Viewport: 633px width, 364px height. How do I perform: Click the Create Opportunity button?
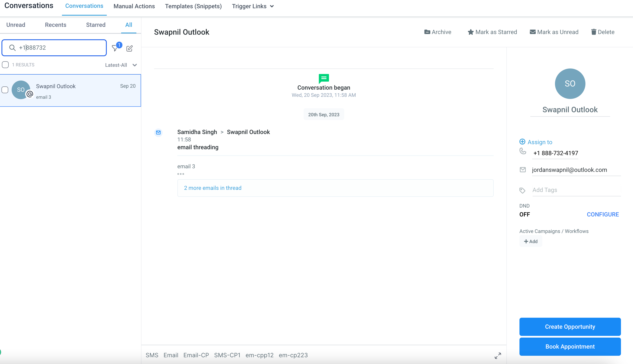[x=570, y=327]
